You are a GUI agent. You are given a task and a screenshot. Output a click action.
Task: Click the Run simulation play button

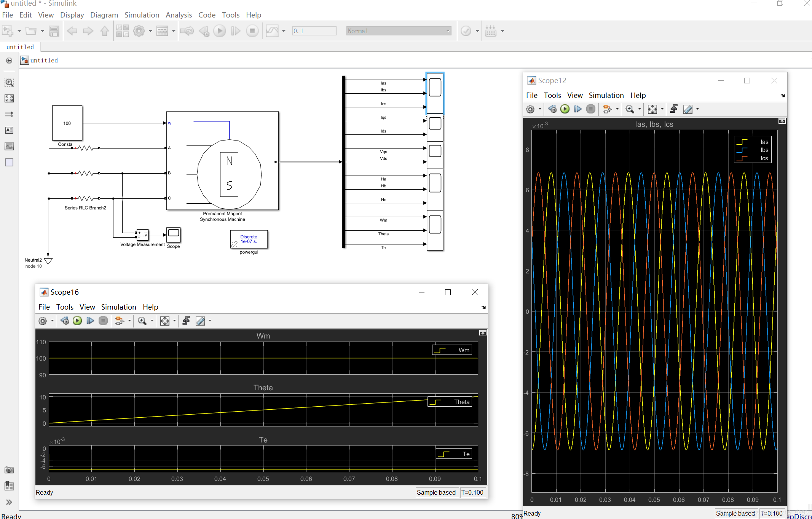click(219, 31)
